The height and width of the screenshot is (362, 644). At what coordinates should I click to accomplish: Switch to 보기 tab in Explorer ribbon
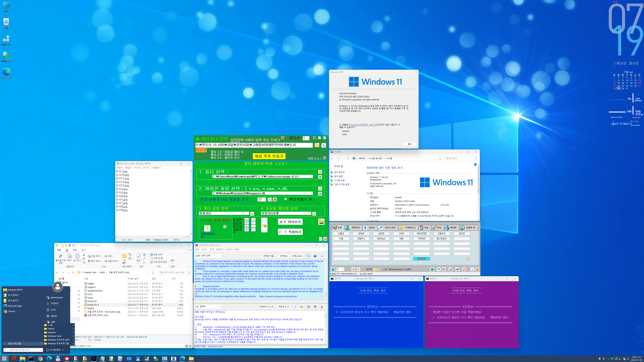[x=84, y=250]
